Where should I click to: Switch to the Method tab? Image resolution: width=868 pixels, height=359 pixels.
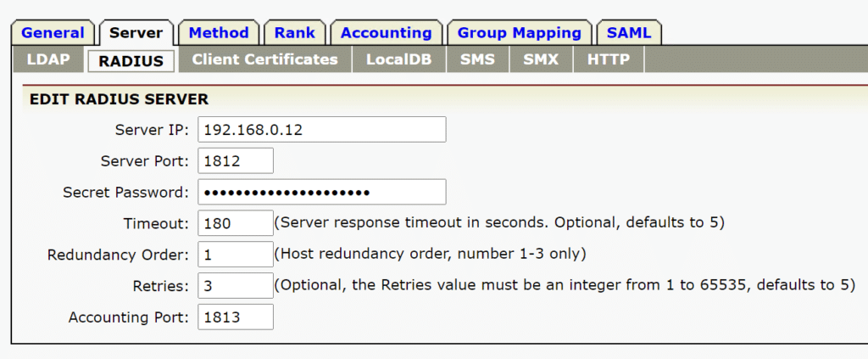pyautogui.click(x=219, y=33)
